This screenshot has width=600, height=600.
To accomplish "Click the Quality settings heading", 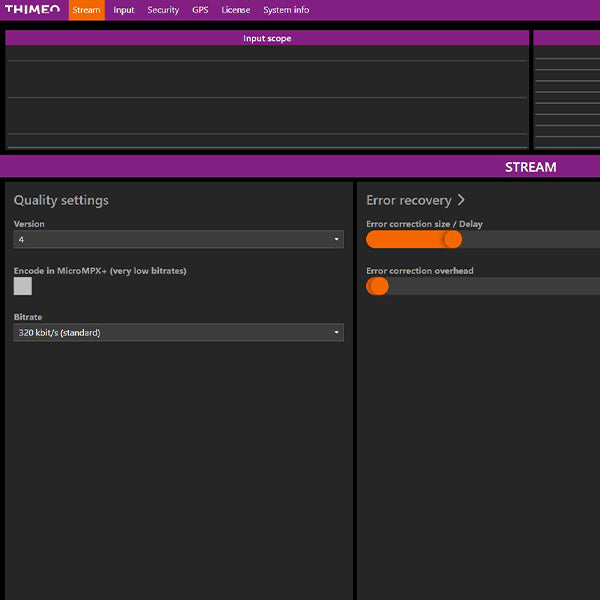I will 61,200.
